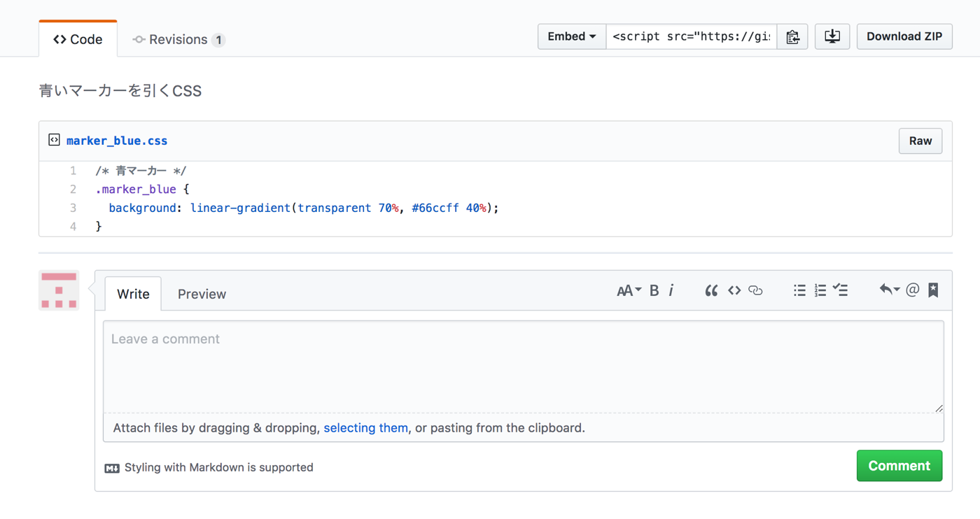
Task: Add a task list with checkbox icon
Action: coord(841,290)
